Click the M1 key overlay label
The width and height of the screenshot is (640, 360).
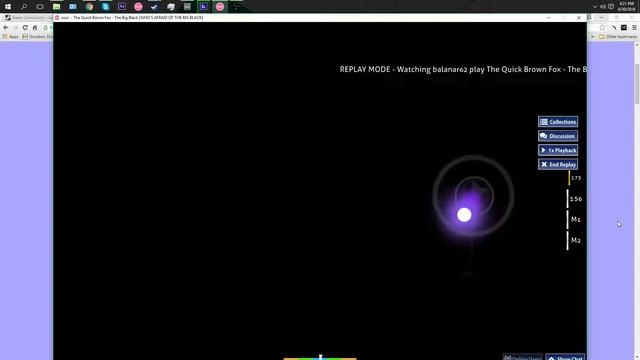tap(575, 220)
